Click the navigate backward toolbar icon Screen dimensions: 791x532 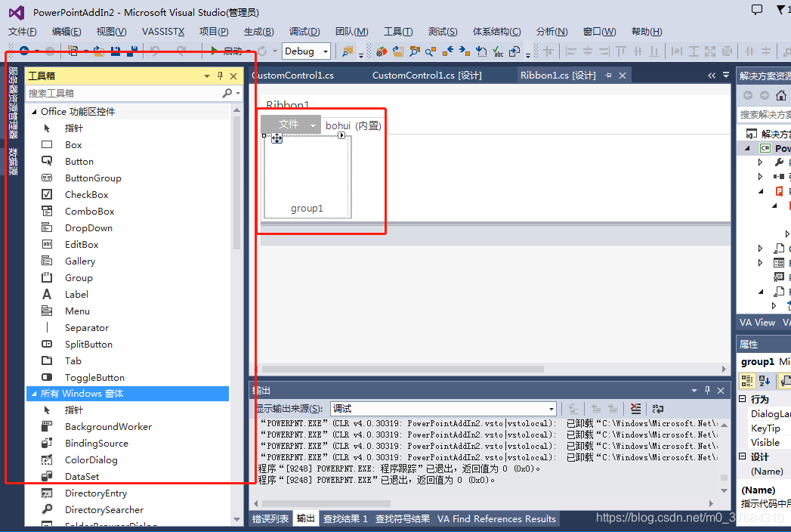(x=23, y=51)
